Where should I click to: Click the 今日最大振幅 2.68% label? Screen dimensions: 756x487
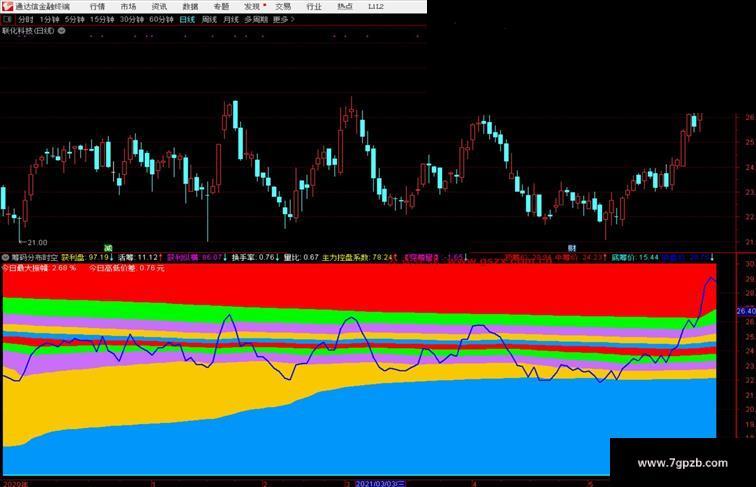39,268
